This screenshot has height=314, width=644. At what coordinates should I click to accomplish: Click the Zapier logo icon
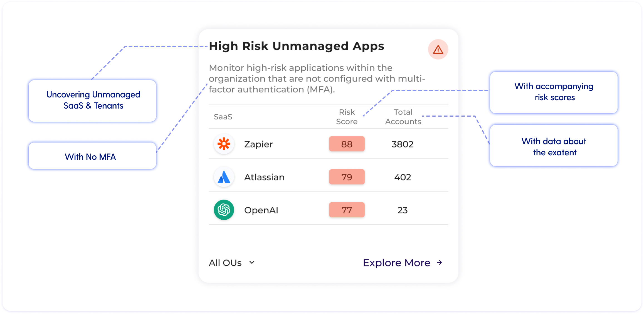point(224,144)
